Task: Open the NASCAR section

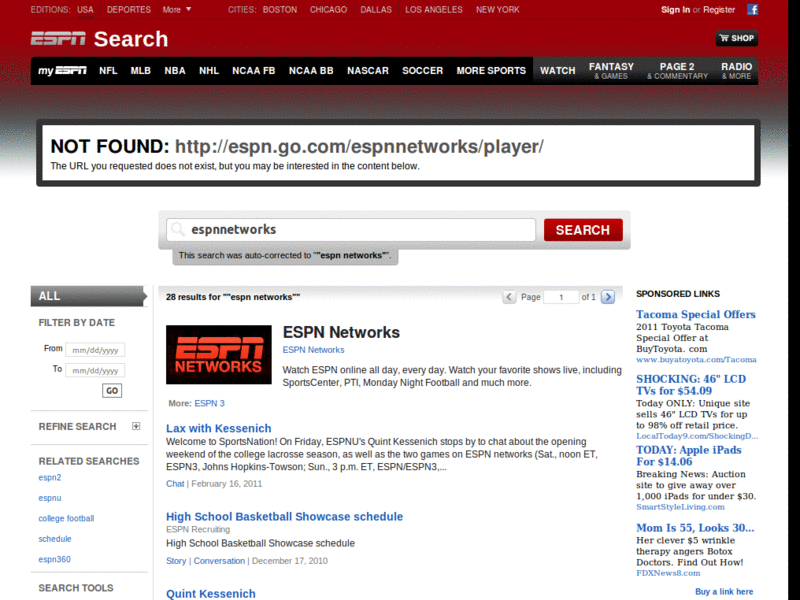Action: 368,71
